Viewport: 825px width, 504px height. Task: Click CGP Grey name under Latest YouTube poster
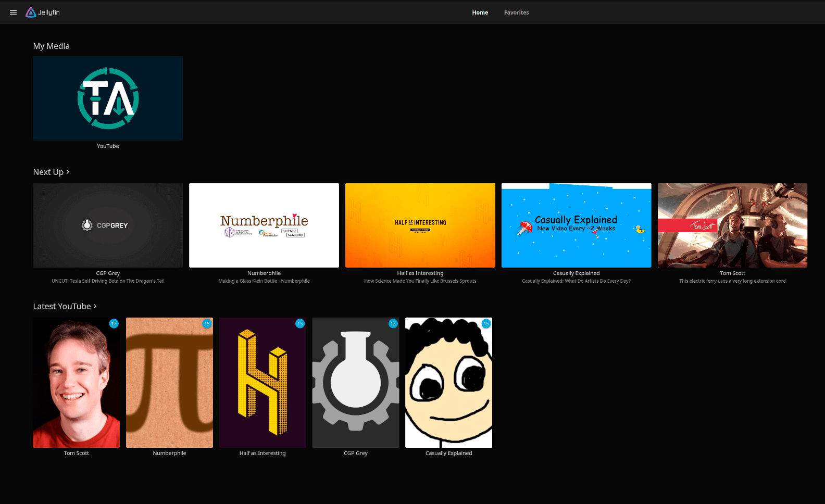coord(356,453)
